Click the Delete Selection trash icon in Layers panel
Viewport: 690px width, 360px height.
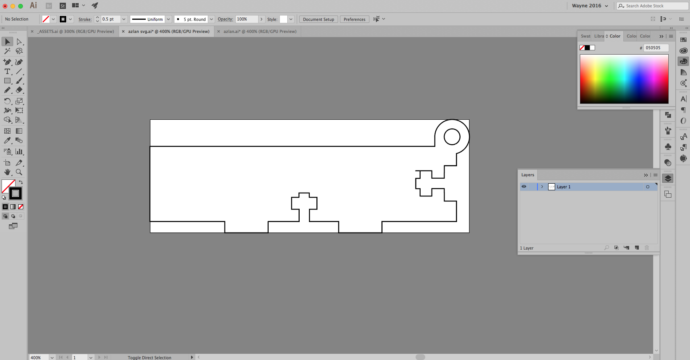click(647, 248)
